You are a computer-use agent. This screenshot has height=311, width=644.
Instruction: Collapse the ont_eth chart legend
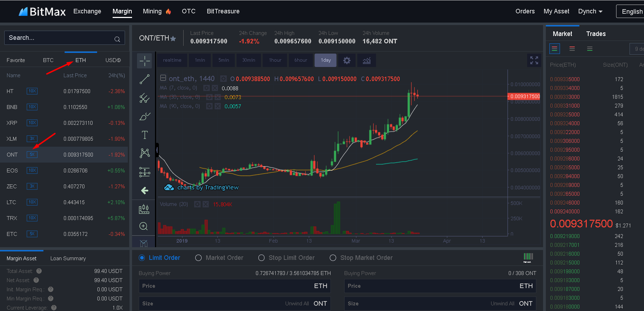point(163,78)
